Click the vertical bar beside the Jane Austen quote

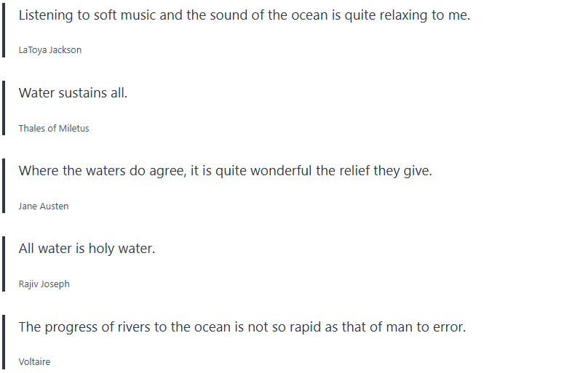4,185
